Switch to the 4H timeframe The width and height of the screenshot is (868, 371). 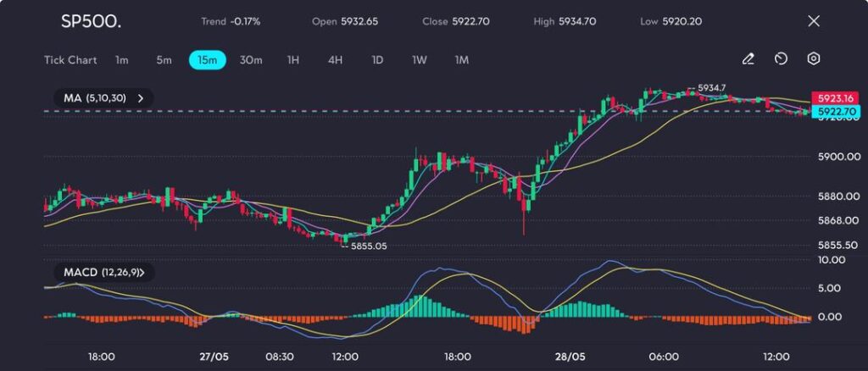(x=335, y=60)
